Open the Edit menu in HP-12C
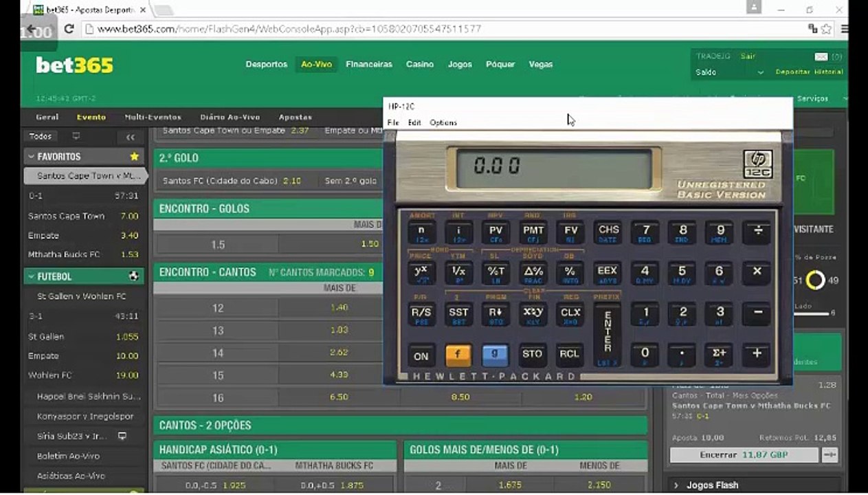Image resolution: width=868 pixels, height=495 pixels. point(414,122)
